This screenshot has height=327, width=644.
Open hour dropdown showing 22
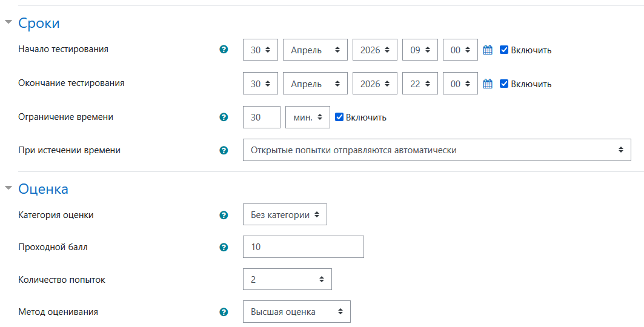click(420, 84)
